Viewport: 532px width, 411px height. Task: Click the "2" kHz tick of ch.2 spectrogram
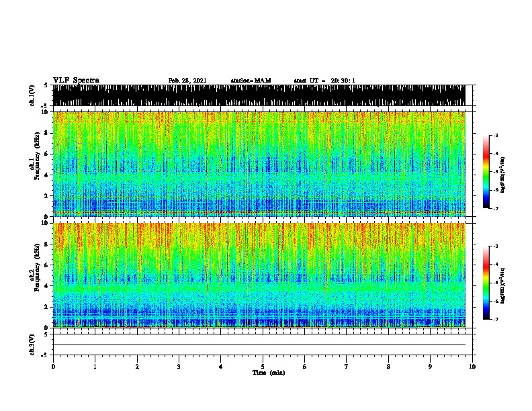point(47,307)
